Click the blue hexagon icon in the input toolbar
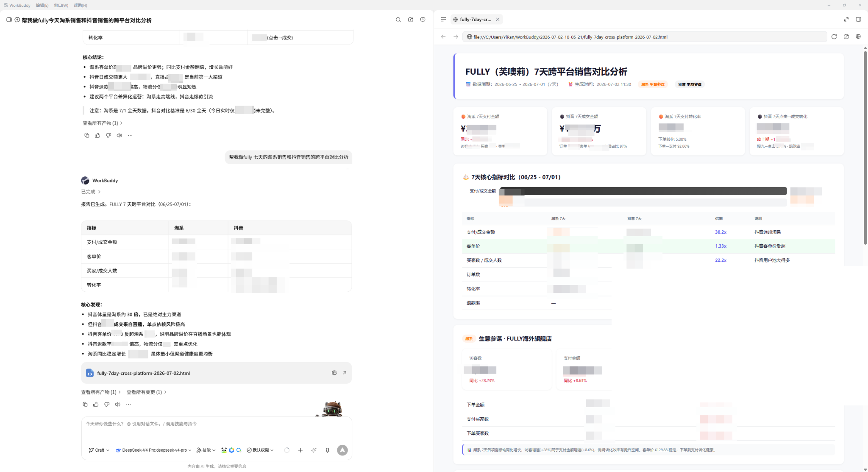 click(231, 450)
